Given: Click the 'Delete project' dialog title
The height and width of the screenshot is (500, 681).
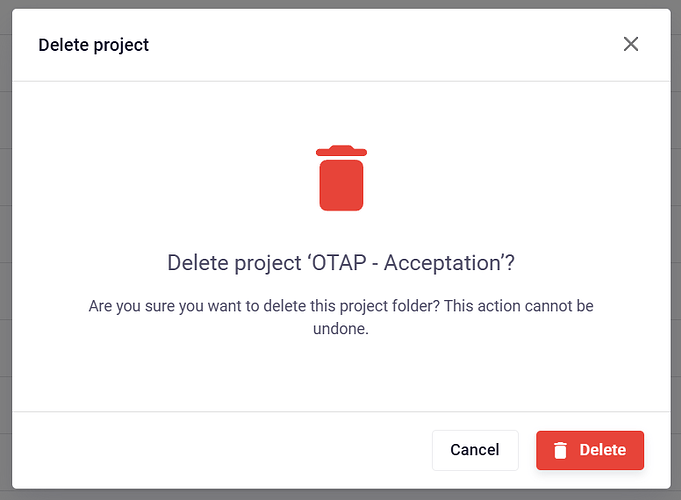Looking at the screenshot, I should coord(93,45).
